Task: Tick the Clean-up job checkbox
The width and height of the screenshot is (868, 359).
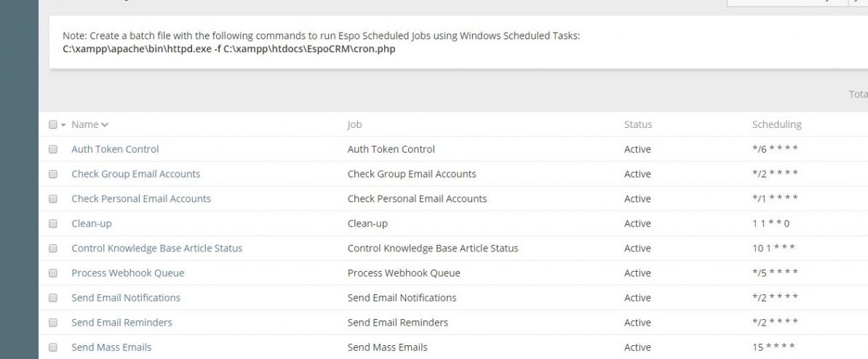Action: pyautogui.click(x=52, y=223)
